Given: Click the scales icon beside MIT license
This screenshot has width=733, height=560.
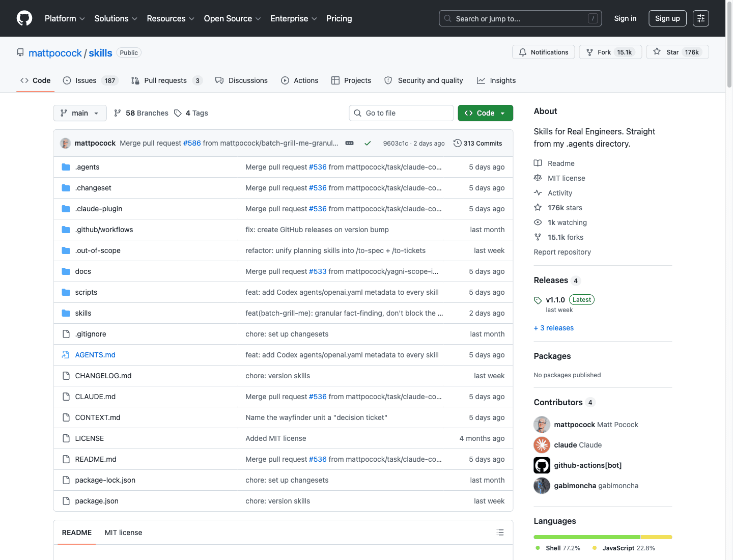Looking at the screenshot, I should [538, 178].
